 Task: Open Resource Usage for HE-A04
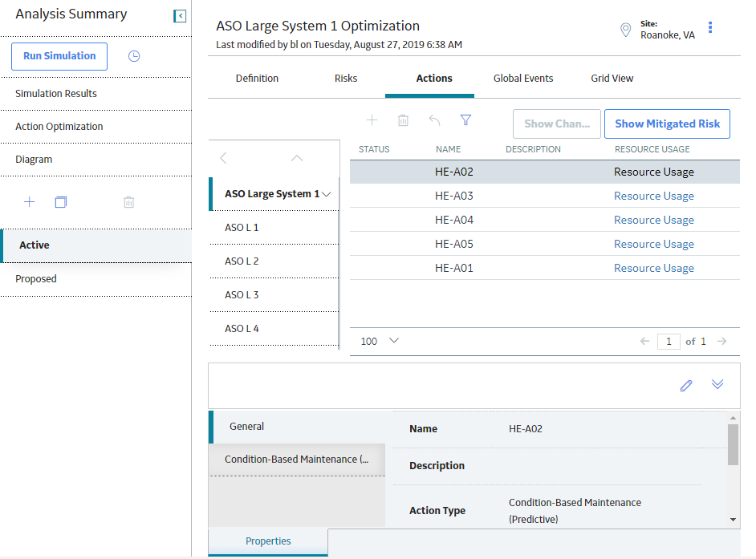tap(654, 221)
